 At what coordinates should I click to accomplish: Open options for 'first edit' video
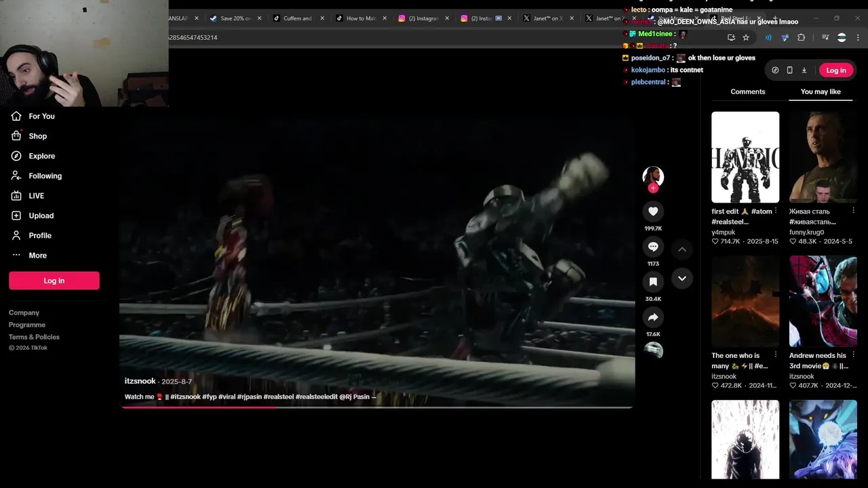coord(776,211)
